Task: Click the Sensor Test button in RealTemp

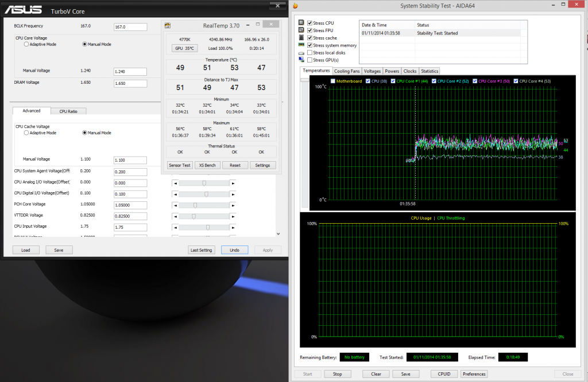Action: tap(179, 165)
